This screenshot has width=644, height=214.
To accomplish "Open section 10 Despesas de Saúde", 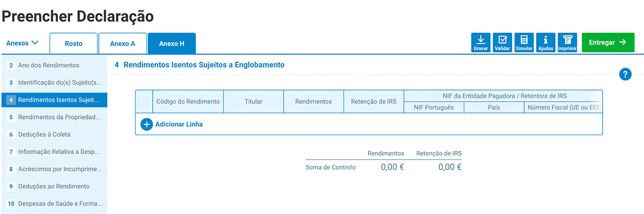I will (59, 203).
